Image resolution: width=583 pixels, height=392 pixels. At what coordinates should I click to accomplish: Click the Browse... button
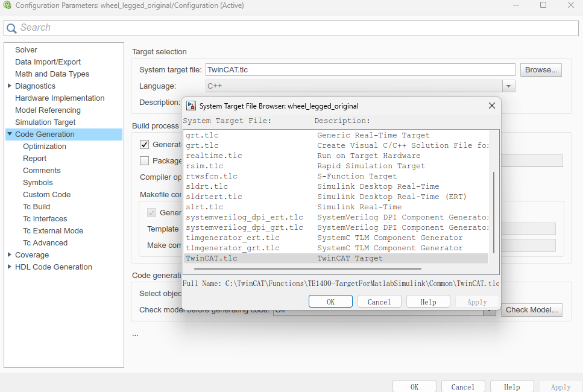[x=541, y=70]
